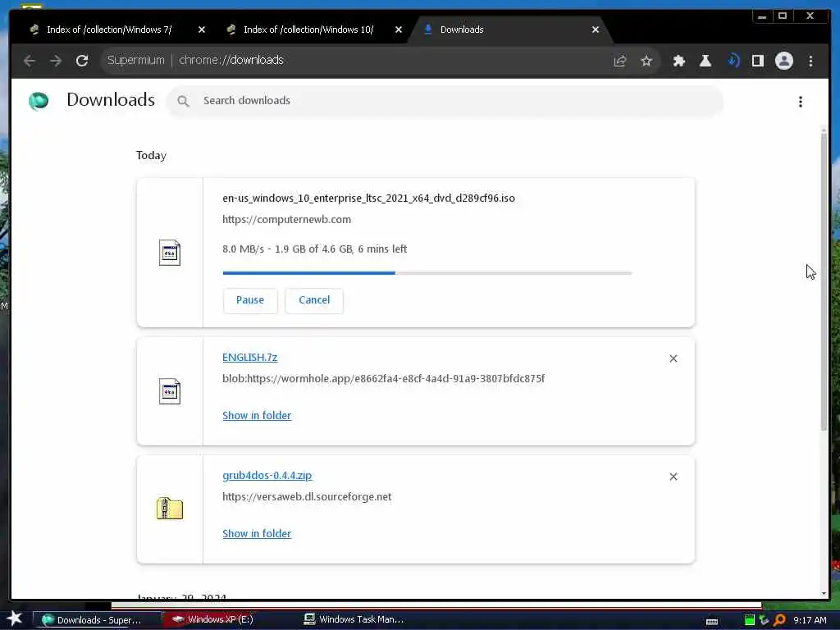Screen dimensions: 840x630
Task: Click the ENGLISH.7z file icon
Action: pyautogui.click(x=170, y=391)
